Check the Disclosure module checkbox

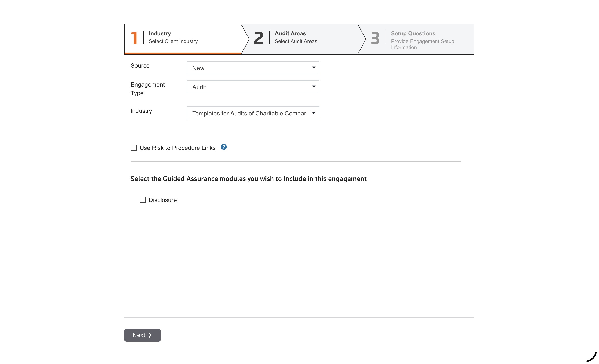(143, 200)
